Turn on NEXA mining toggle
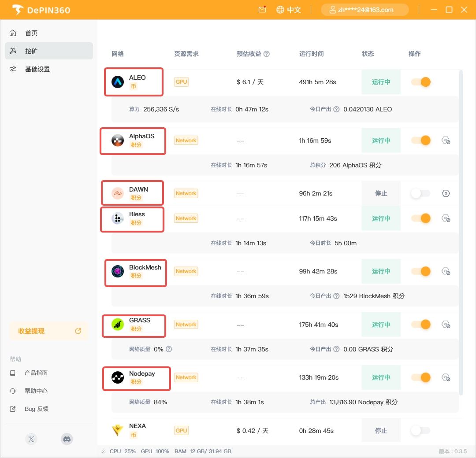This screenshot has height=458, width=476. (421, 430)
